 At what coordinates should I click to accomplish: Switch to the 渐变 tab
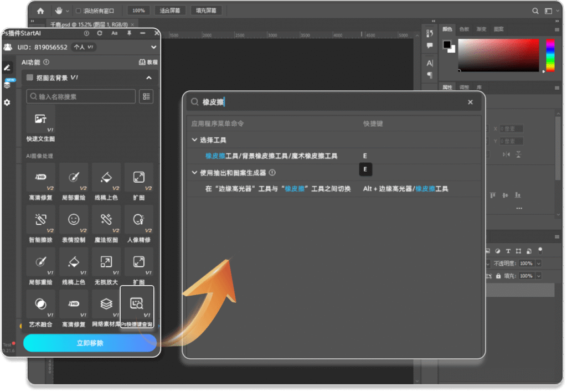point(481,29)
